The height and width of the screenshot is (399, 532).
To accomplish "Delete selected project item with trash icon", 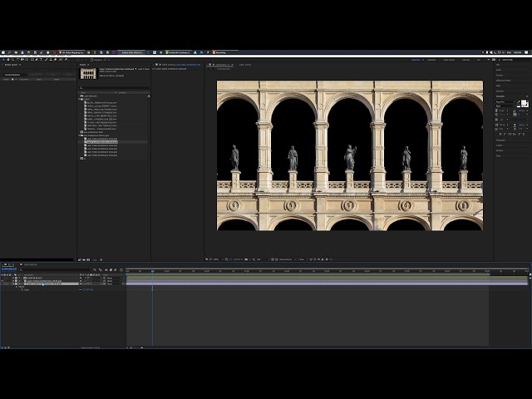I will [x=101, y=260].
